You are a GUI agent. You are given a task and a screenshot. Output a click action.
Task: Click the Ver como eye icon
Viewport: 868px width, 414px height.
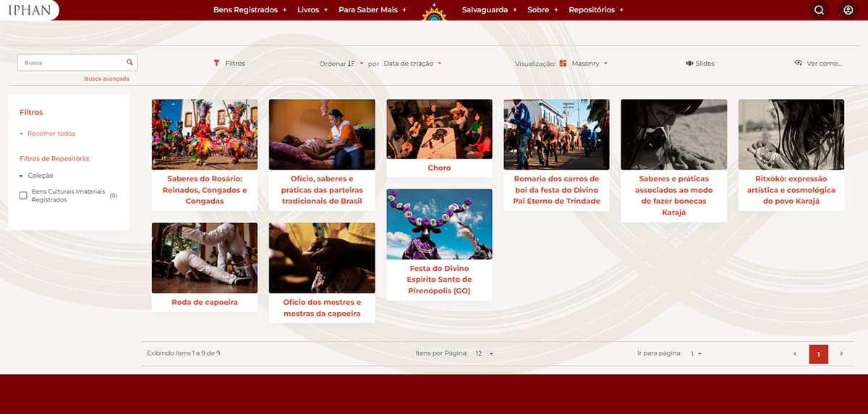point(799,64)
